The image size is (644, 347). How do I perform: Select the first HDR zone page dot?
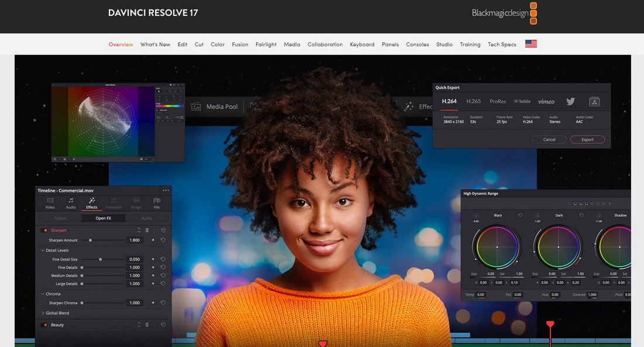pyautogui.click(x=575, y=204)
